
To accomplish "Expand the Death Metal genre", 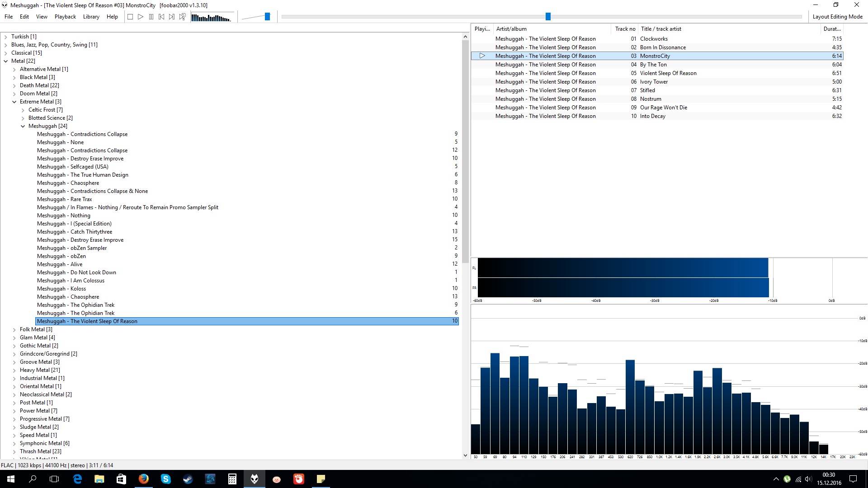I will coord(14,86).
